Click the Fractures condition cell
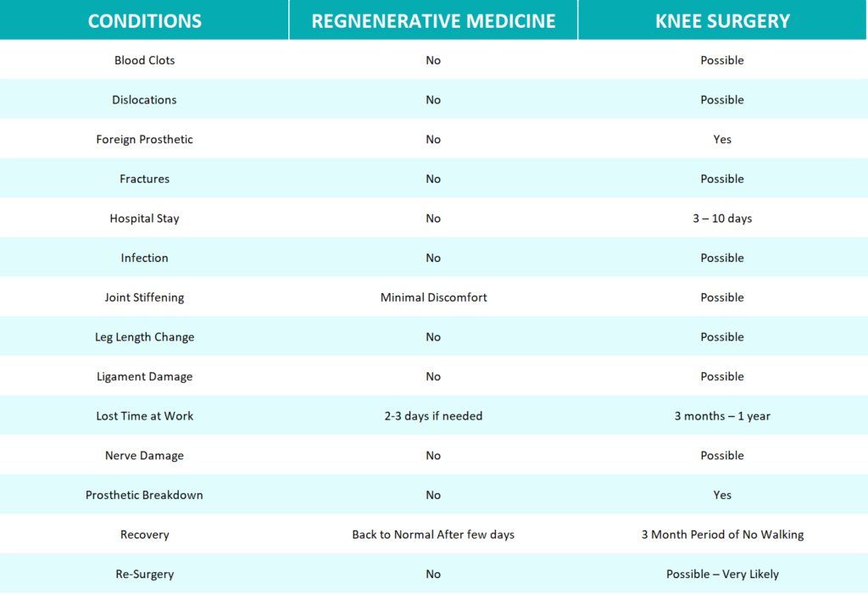 point(144,179)
